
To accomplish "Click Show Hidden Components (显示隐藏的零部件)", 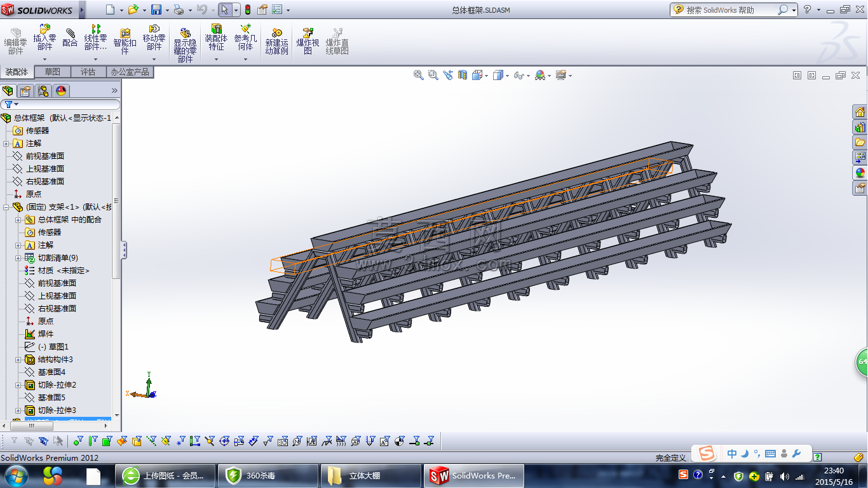I will coord(185,44).
